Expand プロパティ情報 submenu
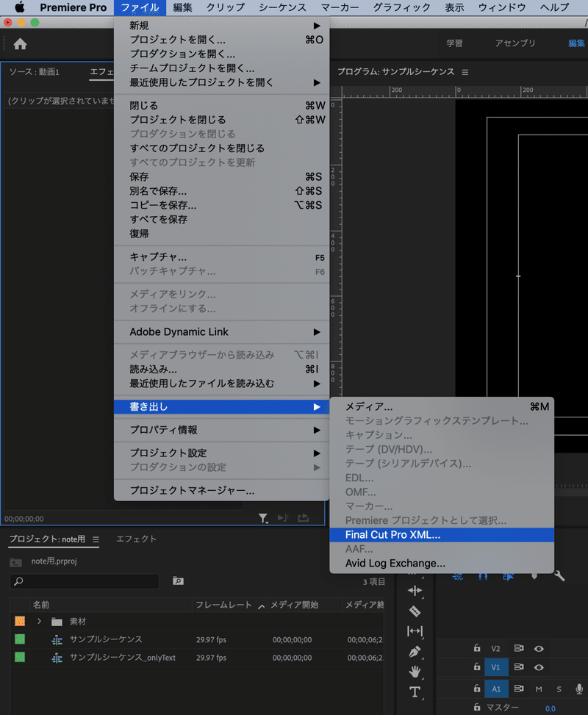 click(x=317, y=430)
